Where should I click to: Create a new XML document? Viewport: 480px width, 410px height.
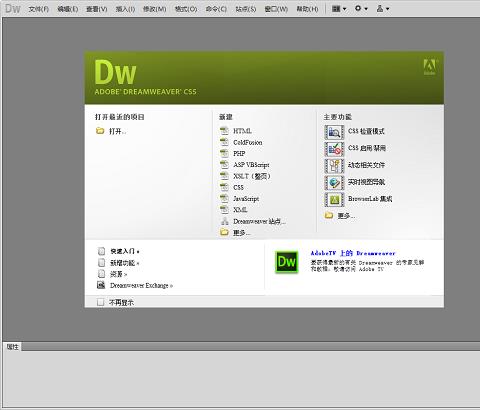point(240,210)
